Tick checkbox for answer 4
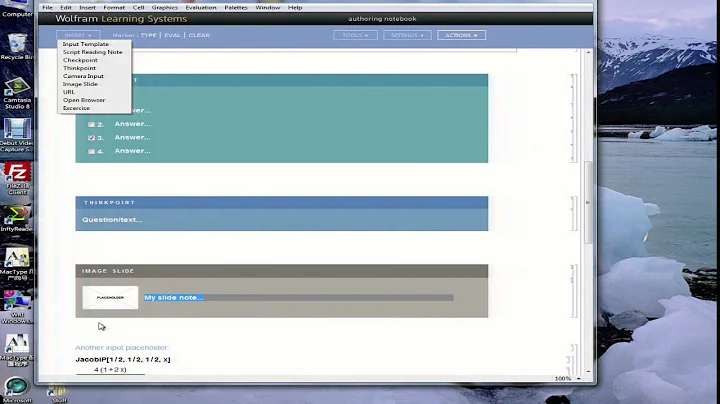Screen dimensions: 720x404 (91, 152)
